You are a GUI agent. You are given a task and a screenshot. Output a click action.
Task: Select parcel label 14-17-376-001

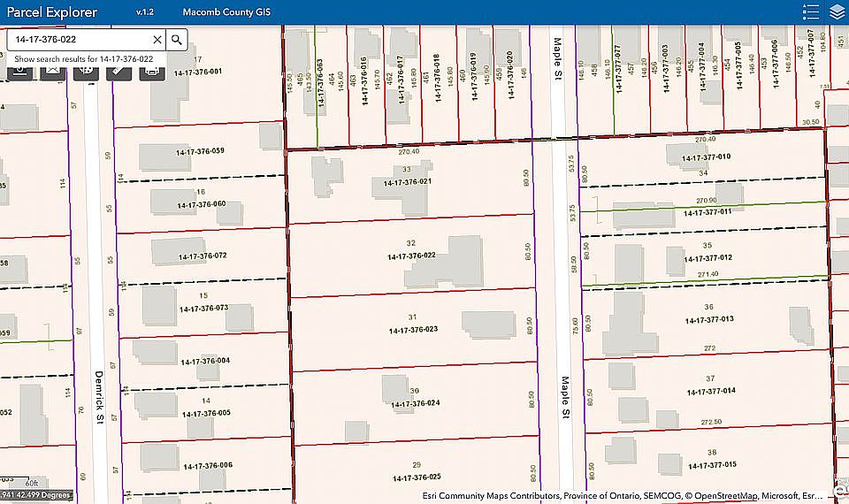197,72
